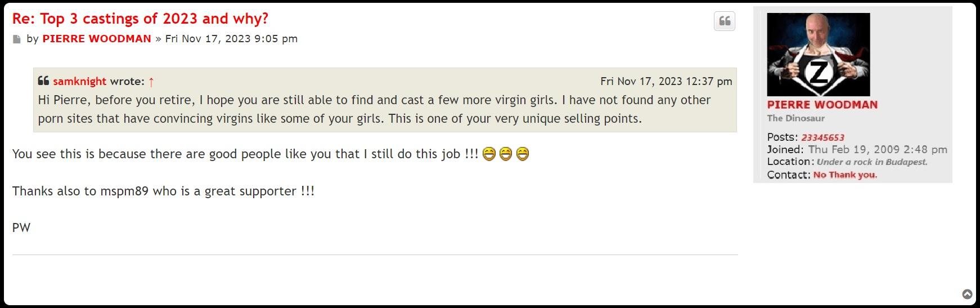The height and width of the screenshot is (308, 980).
Task: Click the "Under a rock in Budapest" location
Action: coord(871,162)
